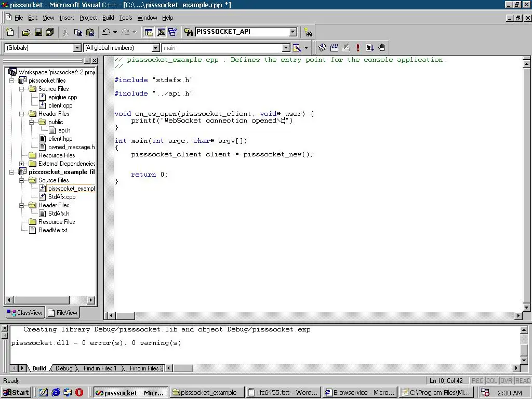This screenshot has height=399, width=532.
Task: Open the WizardBar actions dropdown arrow
Action: click(x=306, y=48)
